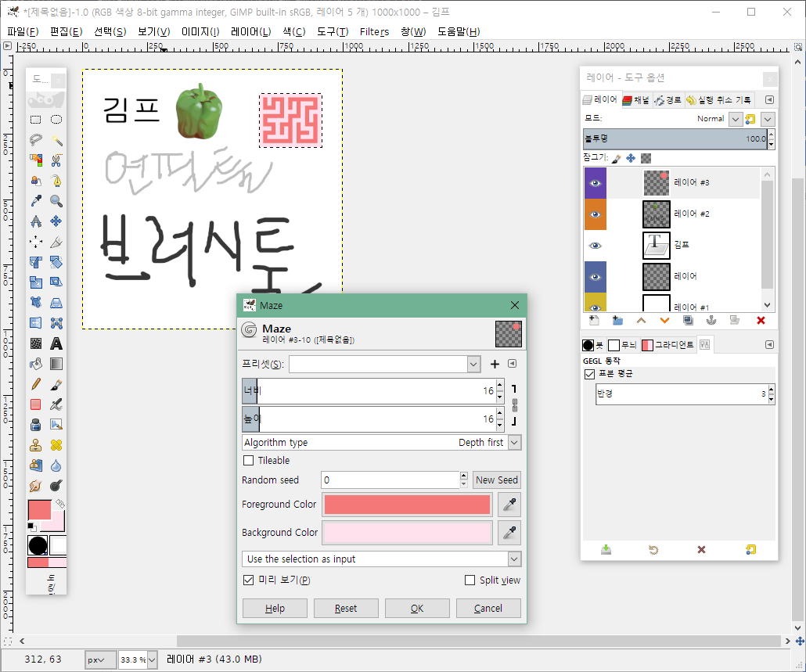Toggle the lock alpha channel icon
This screenshot has width=806, height=672.
pyautogui.click(x=646, y=158)
